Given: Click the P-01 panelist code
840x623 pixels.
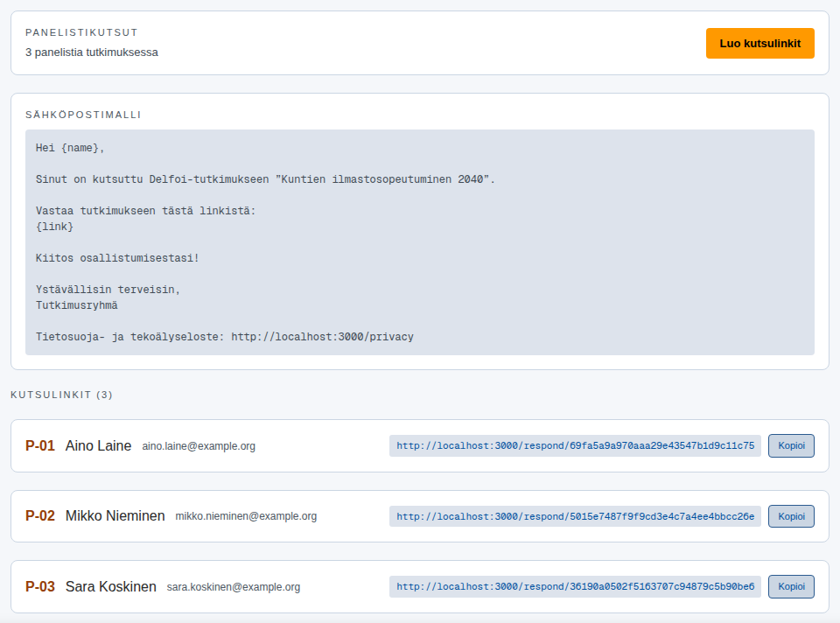Looking at the screenshot, I should tap(40, 445).
